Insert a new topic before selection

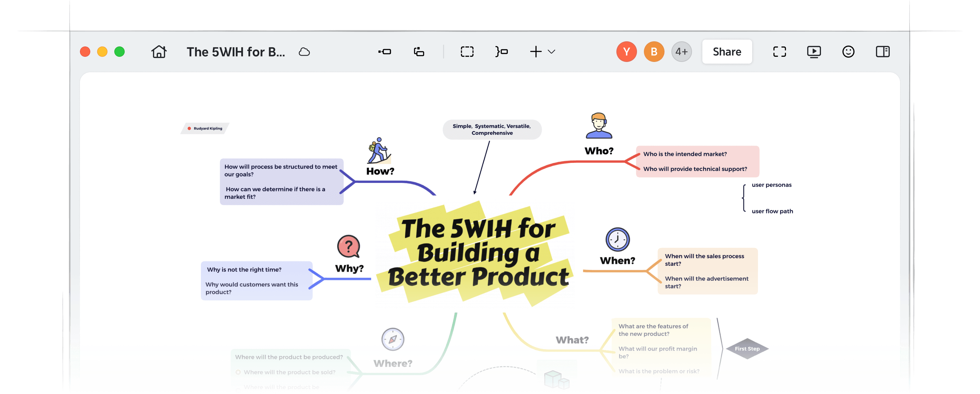point(385,51)
